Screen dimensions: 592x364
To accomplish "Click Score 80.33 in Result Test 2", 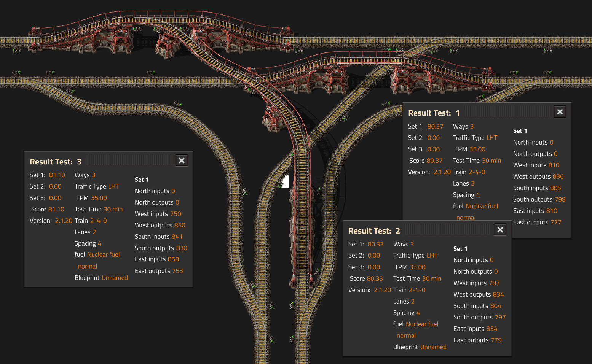I will [x=366, y=278].
